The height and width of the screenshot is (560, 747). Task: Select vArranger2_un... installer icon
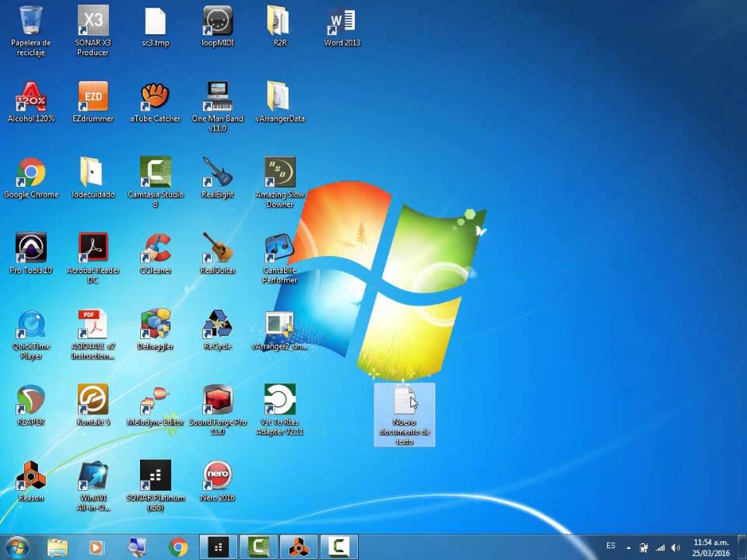[x=279, y=330]
